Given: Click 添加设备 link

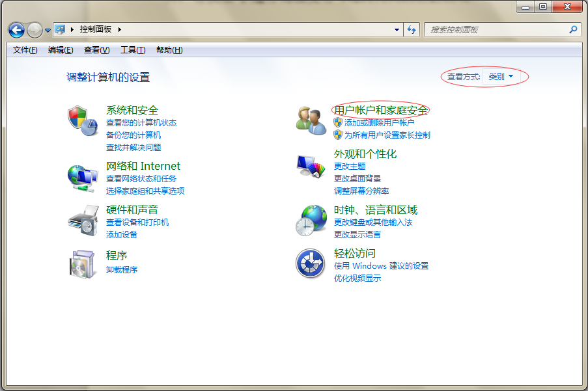Looking at the screenshot, I should pos(122,234).
